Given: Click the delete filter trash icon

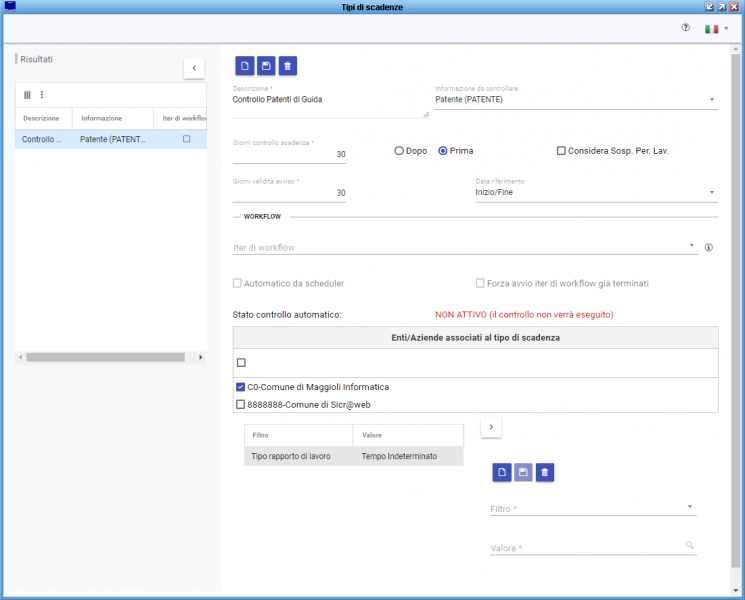Looking at the screenshot, I should 544,472.
